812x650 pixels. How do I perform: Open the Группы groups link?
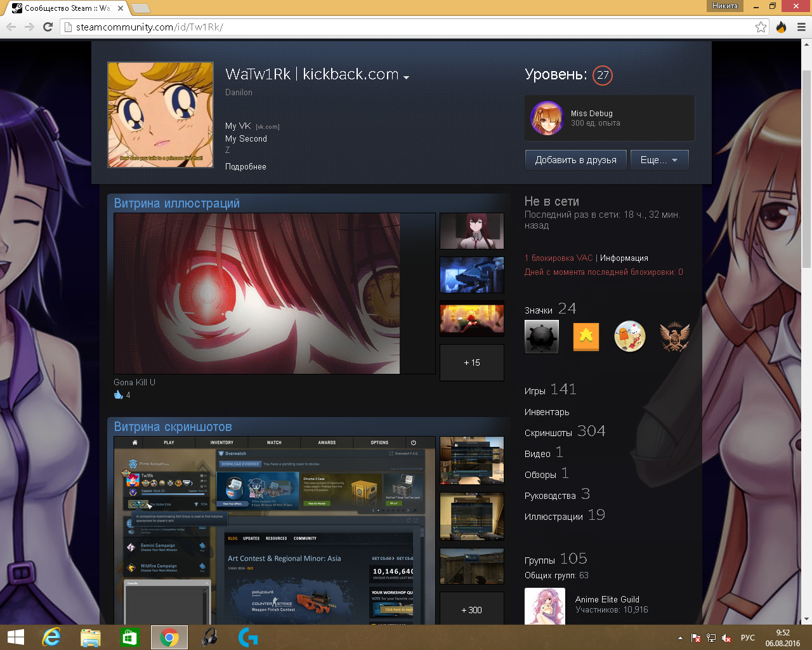coord(540,560)
